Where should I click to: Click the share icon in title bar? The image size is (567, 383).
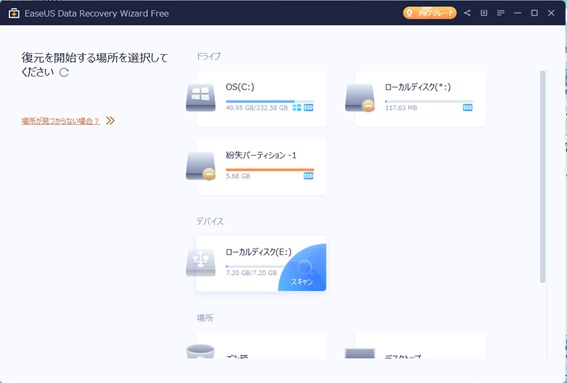[467, 13]
